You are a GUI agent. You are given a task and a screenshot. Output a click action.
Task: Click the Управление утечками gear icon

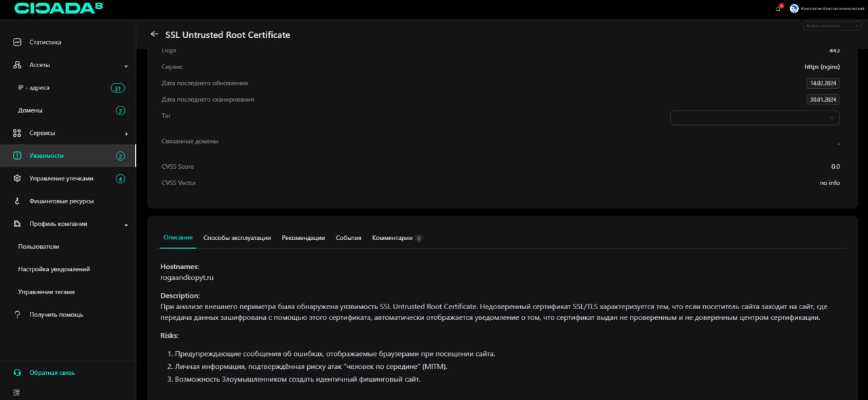coord(18,178)
